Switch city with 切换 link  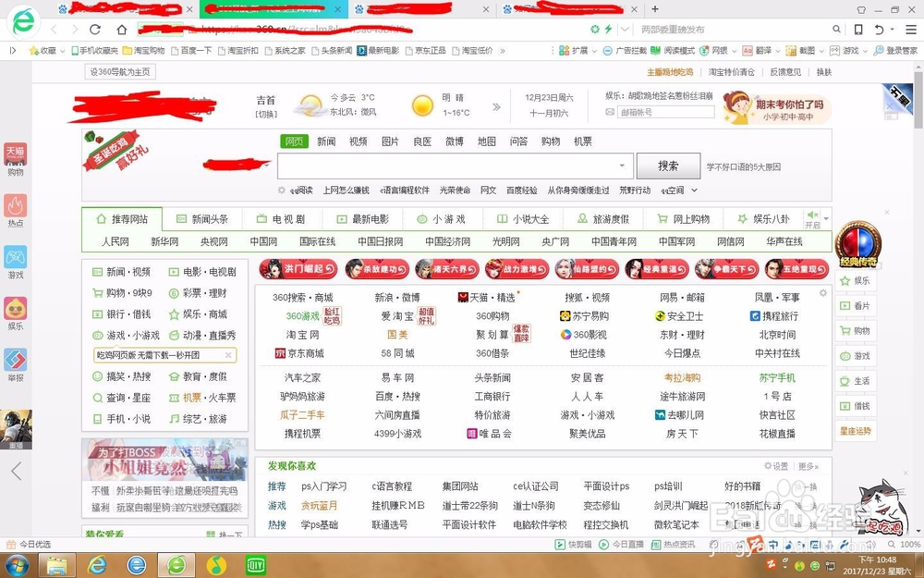click(x=266, y=114)
